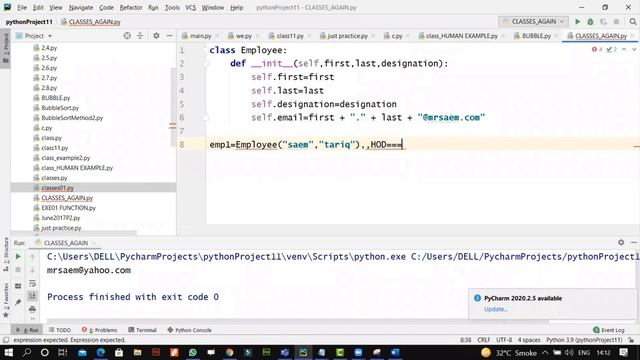
Task: Change file encoding UTF-8 in status bar
Action: tap(504, 340)
